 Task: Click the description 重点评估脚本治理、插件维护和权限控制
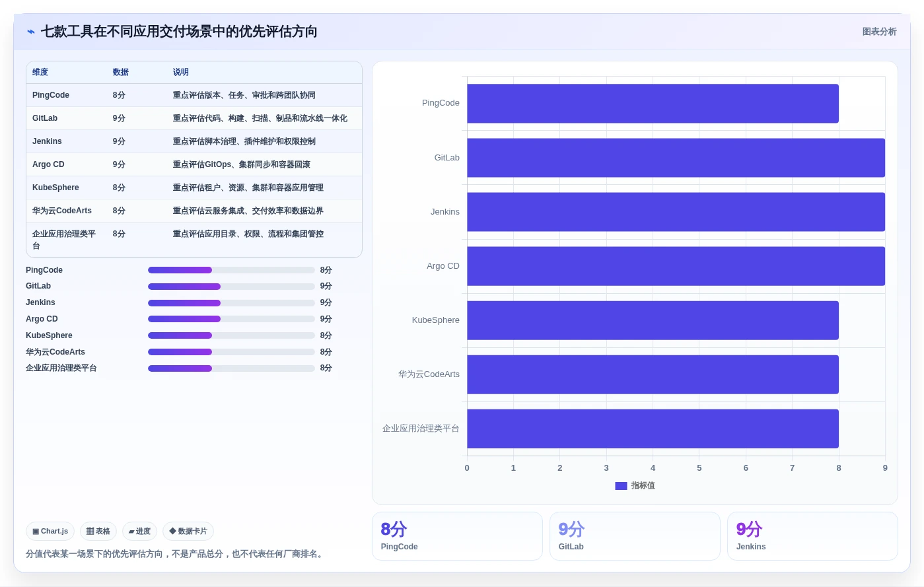pos(244,141)
